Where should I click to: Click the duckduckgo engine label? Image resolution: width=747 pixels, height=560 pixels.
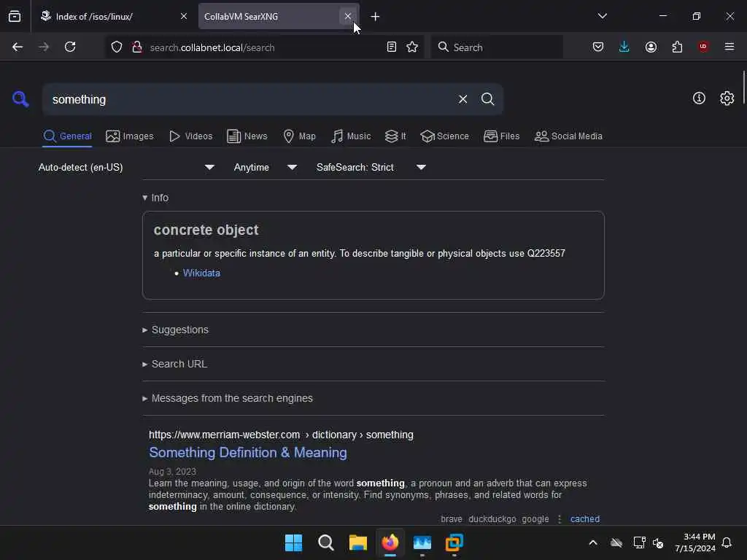point(492,519)
